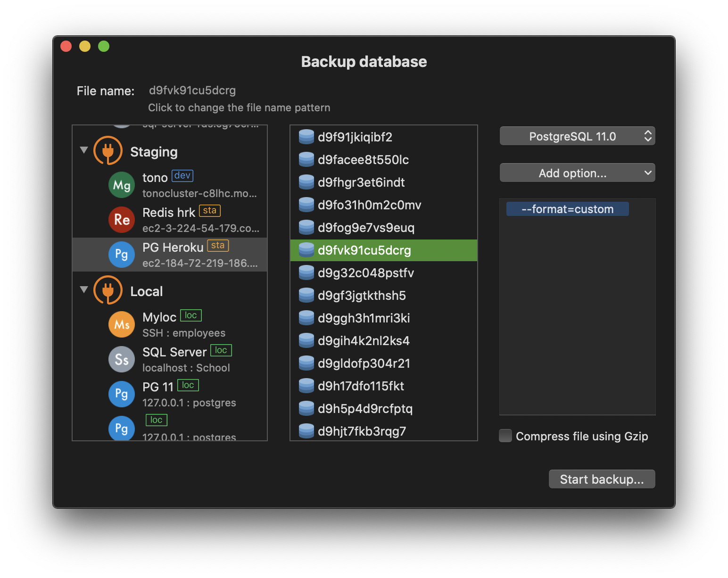Click the dev badge next to tono

coord(182,175)
